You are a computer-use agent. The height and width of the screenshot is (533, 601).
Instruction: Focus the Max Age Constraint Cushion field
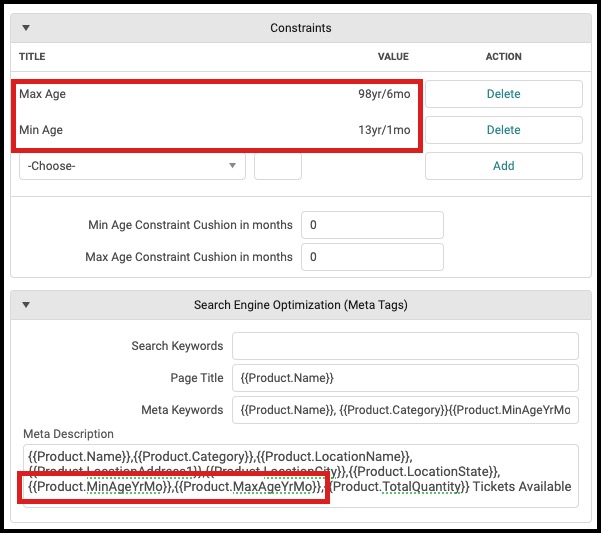[372, 257]
